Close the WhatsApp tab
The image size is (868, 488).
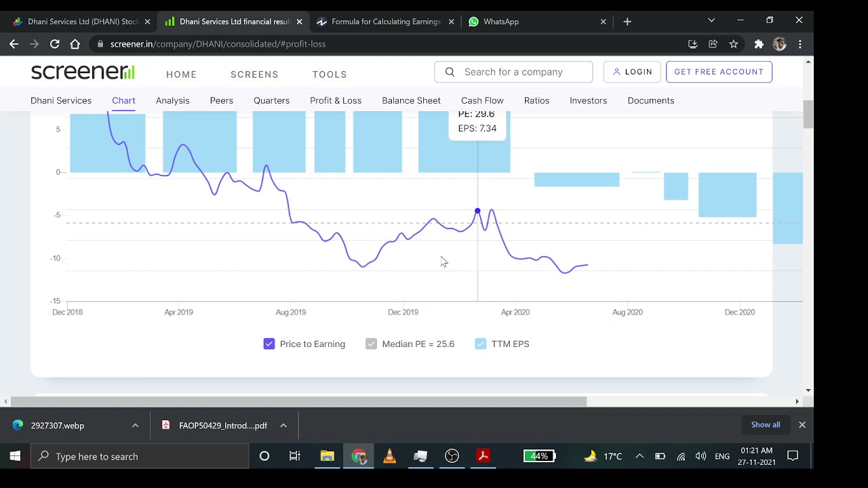(603, 22)
